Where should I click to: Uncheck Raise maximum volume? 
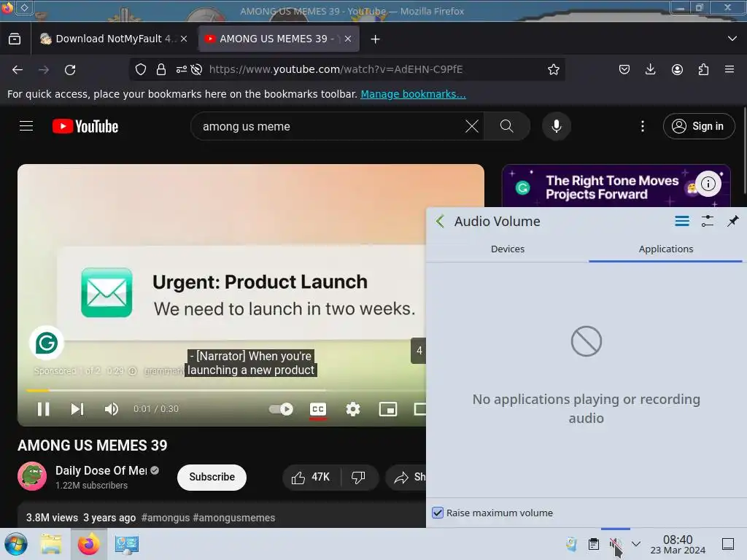438,513
